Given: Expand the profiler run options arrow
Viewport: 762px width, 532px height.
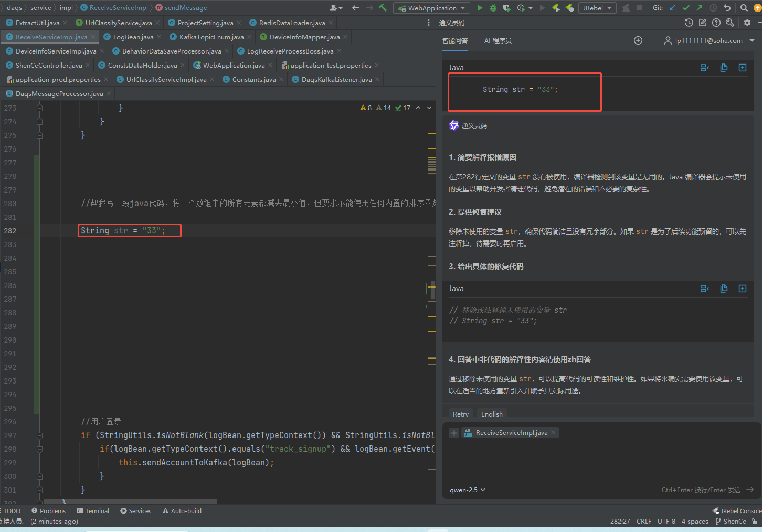Looking at the screenshot, I should 531,8.
